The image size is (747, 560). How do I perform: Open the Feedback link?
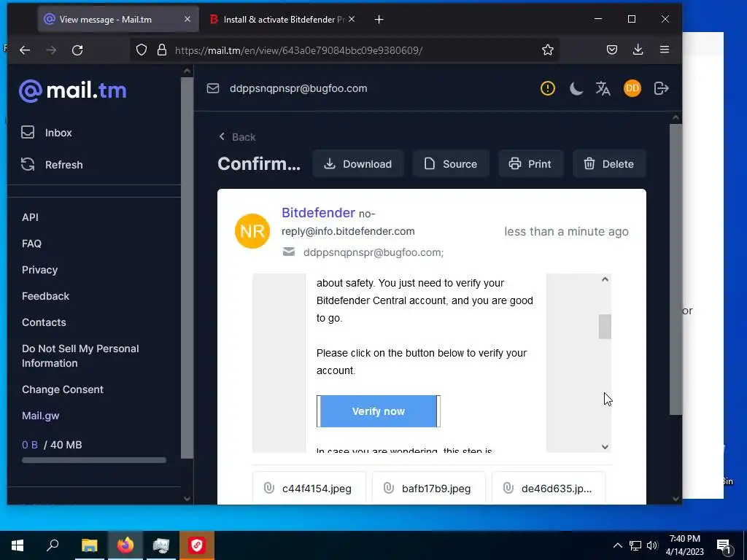click(x=45, y=296)
